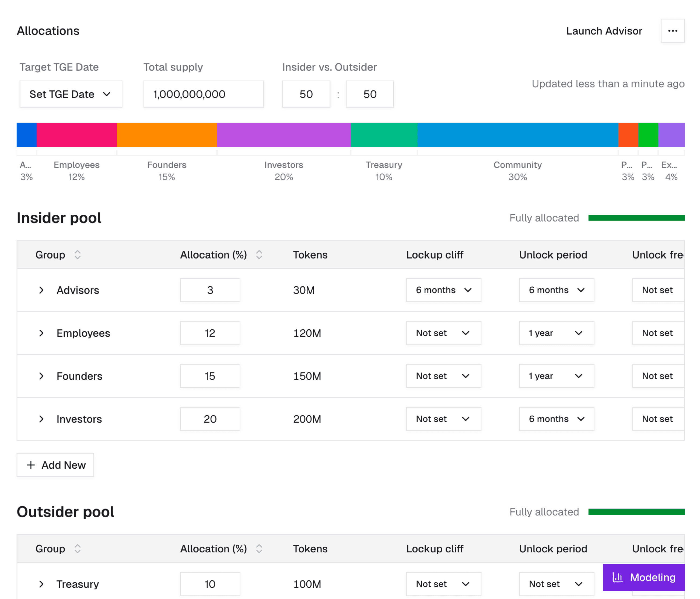Expand the Employees group row
The image size is (700, 599).
(x=41, y=333)
